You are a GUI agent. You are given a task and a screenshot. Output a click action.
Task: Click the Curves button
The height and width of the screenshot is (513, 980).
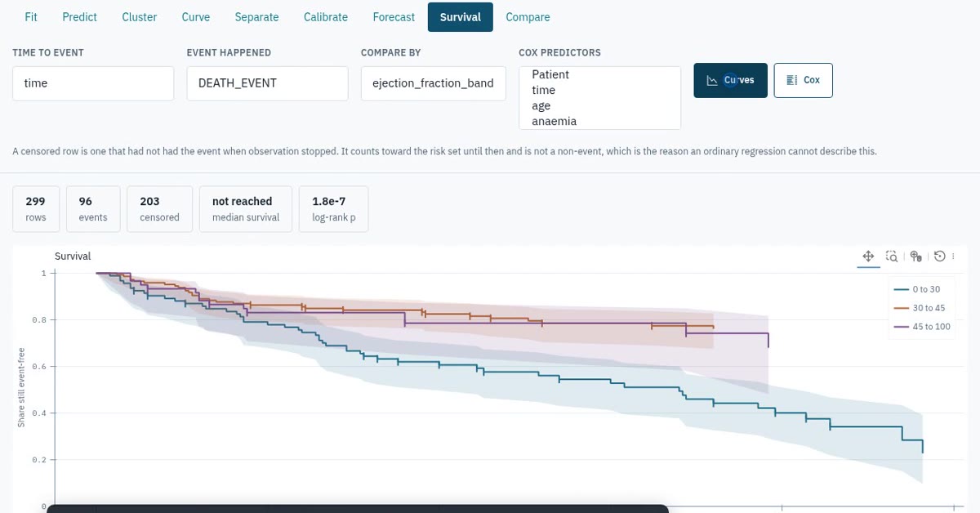(x=731, y=80)
